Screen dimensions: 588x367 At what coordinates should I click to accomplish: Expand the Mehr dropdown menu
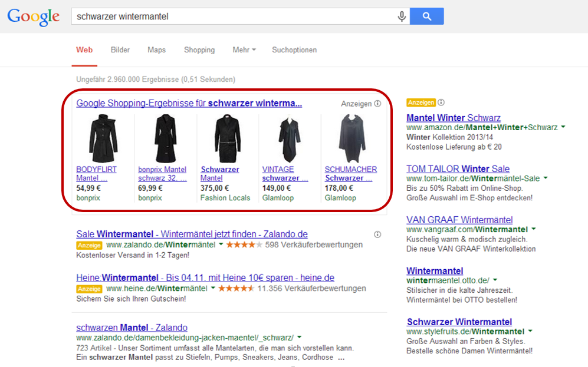[x=244, y=50]
